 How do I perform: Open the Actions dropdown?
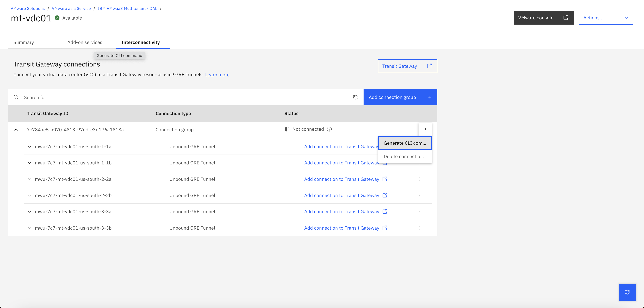606,18
